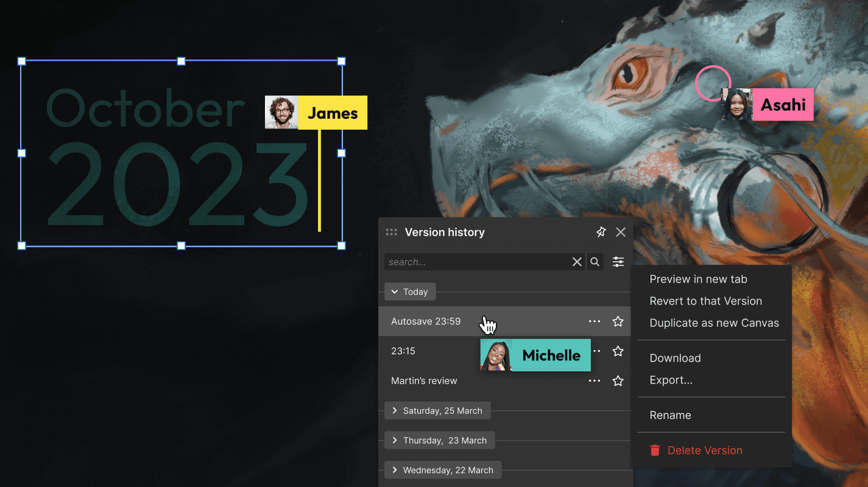Screen dimensions: 868x487
Task: Favorite the Martin's review version
Action: 618,381
